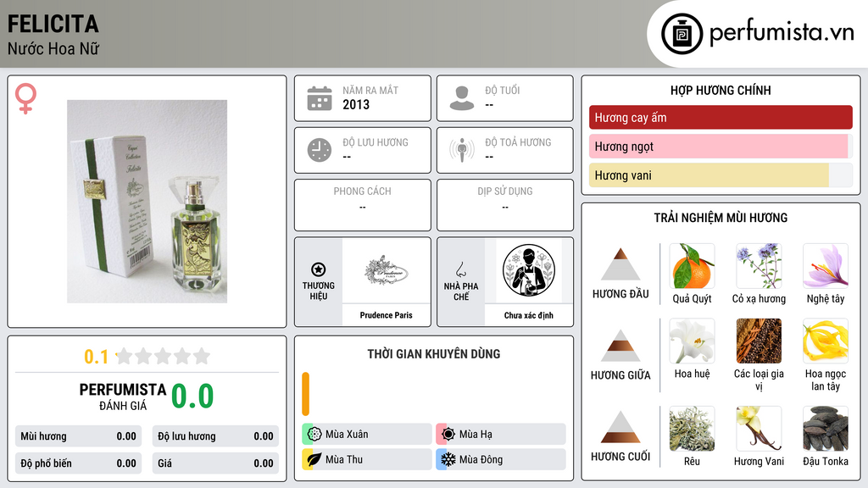Click the Prudence Paris brand logo
Viewport: 868px width, 488px height.
pyautogui.click(x=387, y=271)
